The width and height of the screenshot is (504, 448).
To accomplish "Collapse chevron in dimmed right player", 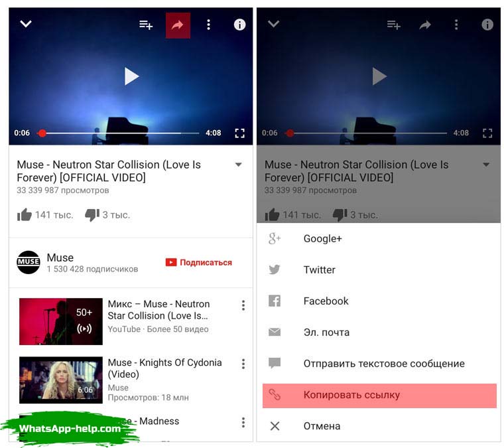I will pyautogui.click(x=273, y=24).
